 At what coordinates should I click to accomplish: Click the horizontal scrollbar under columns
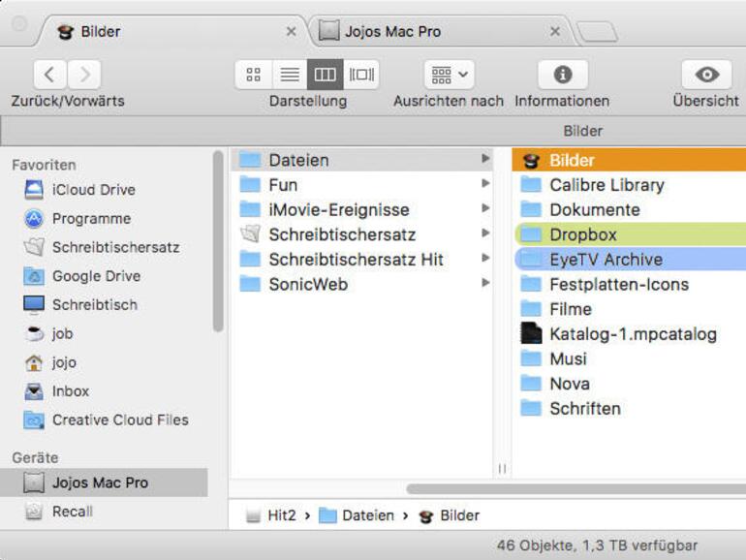(x=575, y=489)
